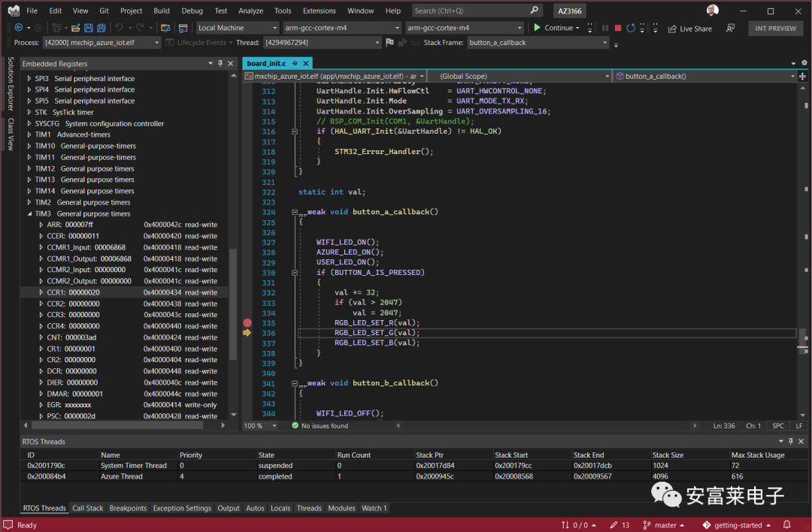The height and width of the screenshot is (532, 812).
Task: Collapse the button_b_callback function fold
Action: (x=294, y=383)
